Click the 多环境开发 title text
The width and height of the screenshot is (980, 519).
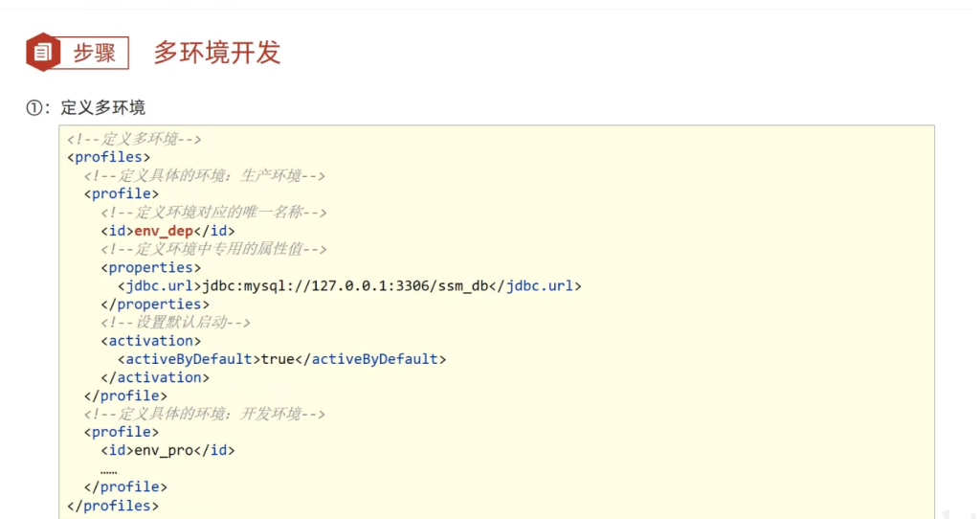pos(217,53)
